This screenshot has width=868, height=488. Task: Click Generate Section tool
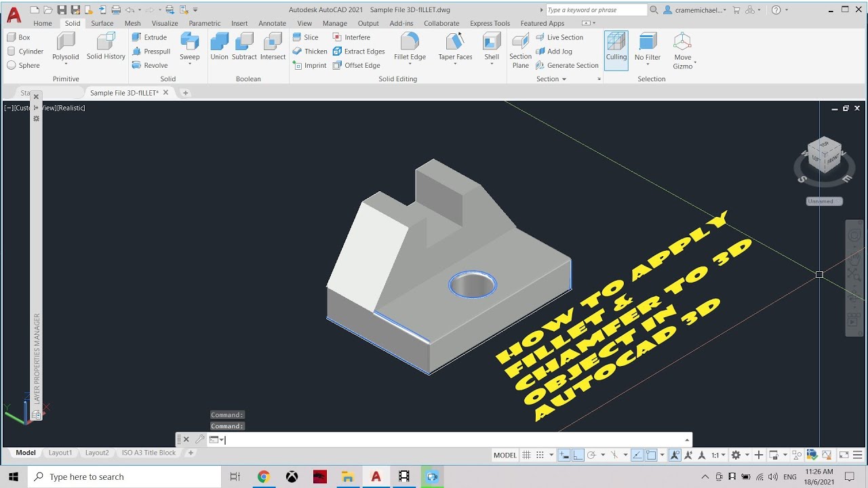(x=567, y=66)
